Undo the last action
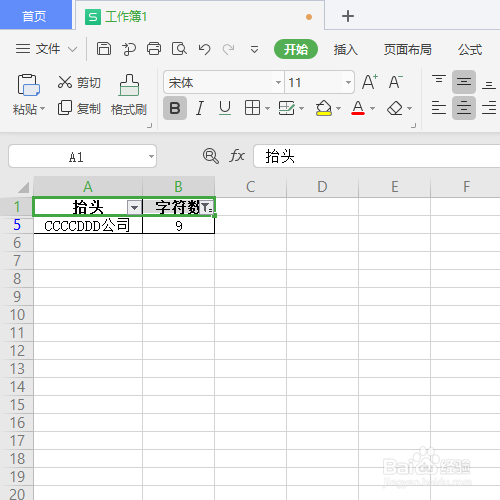Viewport: 500px width, 500px height. 204,49
